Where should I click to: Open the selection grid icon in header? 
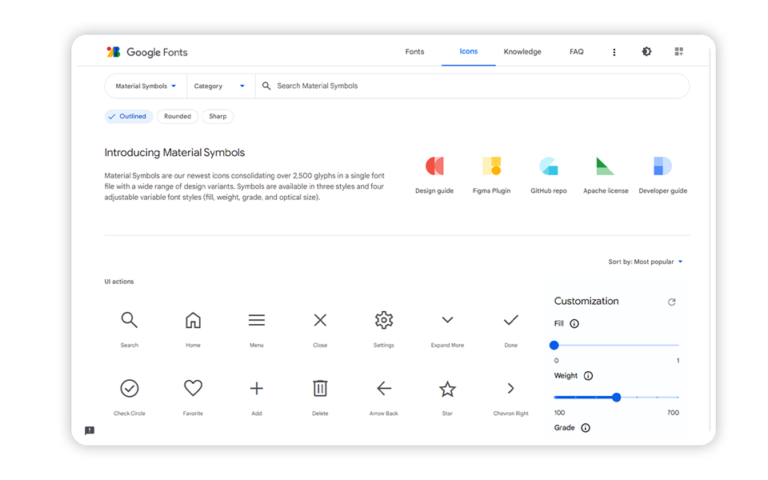(x=679, y=51)
